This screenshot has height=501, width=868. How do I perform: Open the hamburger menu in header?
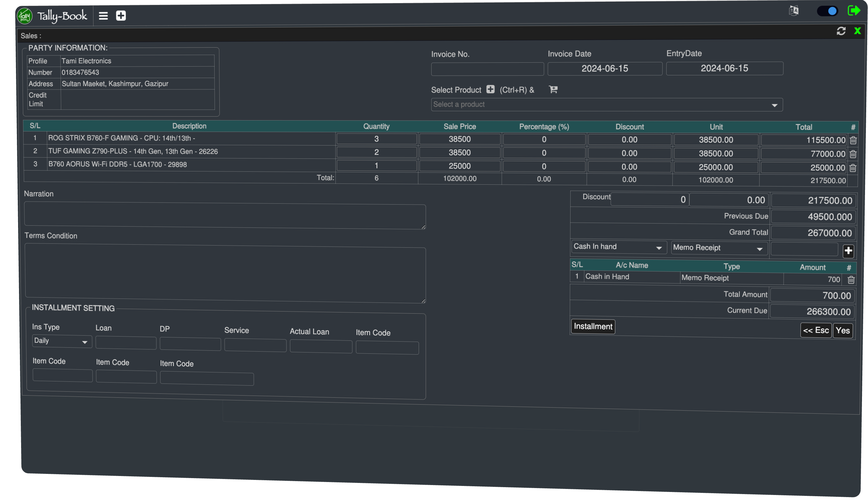[103, 16]
